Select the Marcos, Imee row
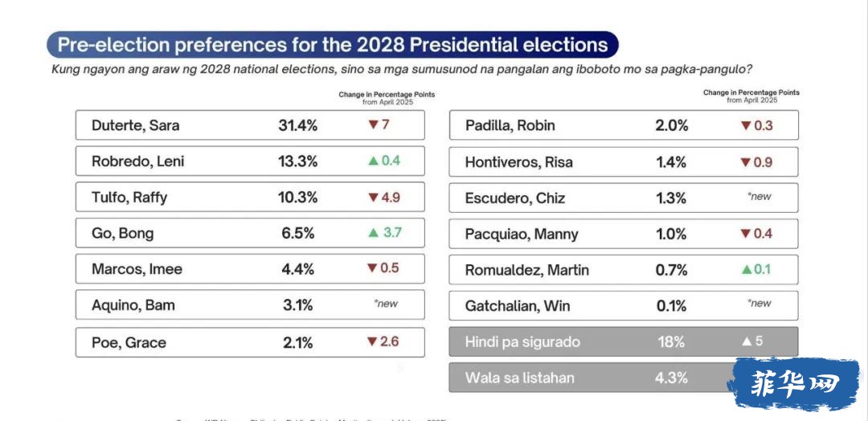This screenshot has height=421, width=868. [x=250, y=269]
